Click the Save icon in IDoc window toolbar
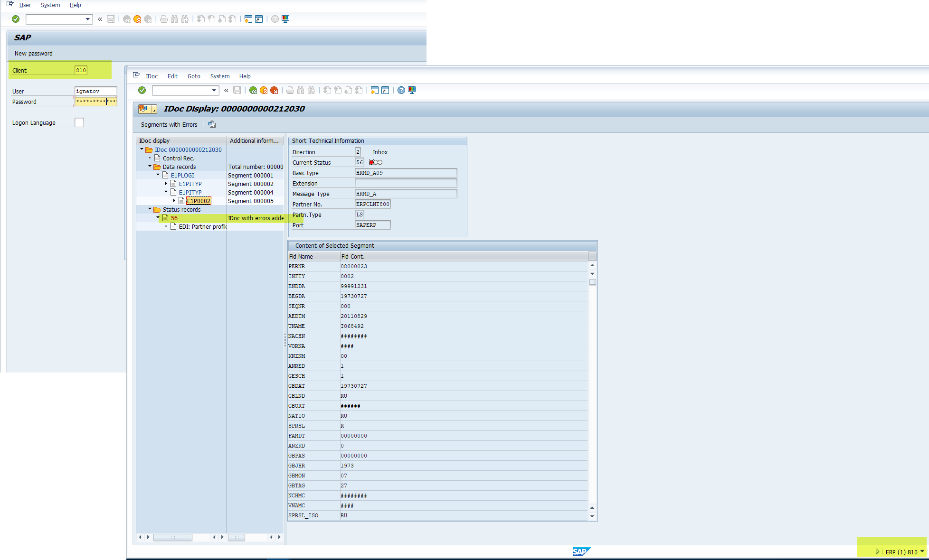The image size is (929, 560). [237, 90]
